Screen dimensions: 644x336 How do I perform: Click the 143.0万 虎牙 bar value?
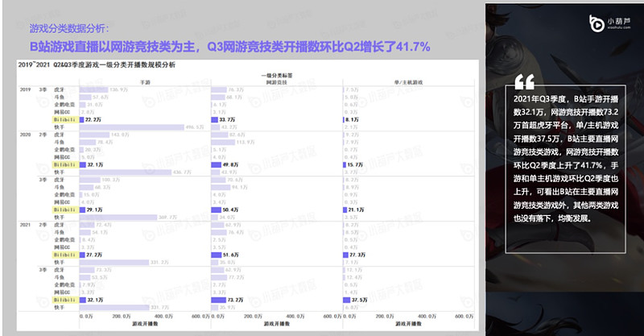pyautogui.click(x=120, y=135)
